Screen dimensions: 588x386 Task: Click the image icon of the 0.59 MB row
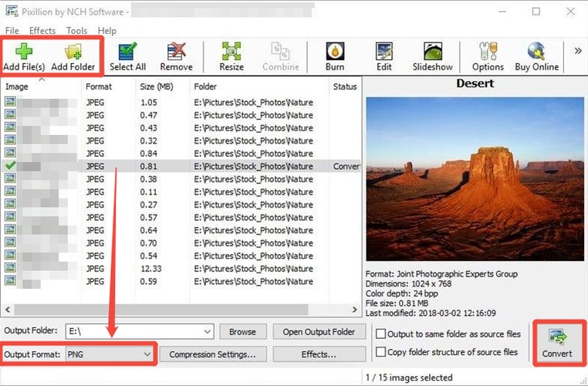(10, 280)
